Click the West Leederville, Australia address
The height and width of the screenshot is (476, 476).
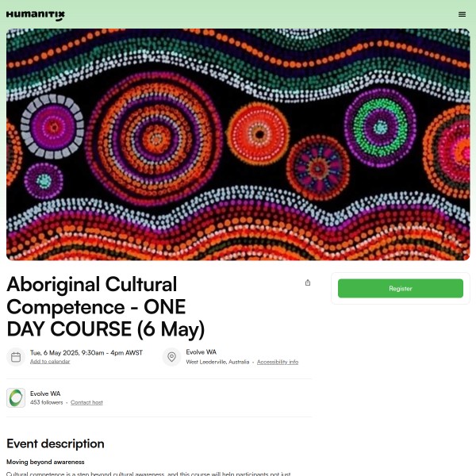[217, 362]
